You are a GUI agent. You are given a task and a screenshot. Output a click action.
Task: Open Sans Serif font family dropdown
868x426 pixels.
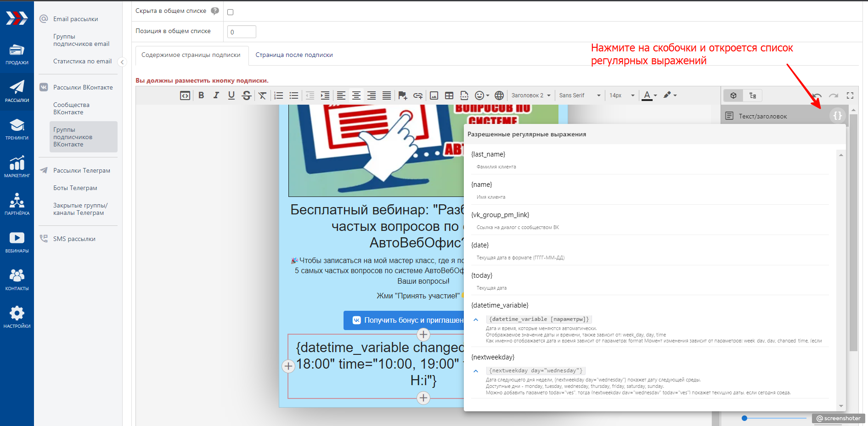coord(580,95)
